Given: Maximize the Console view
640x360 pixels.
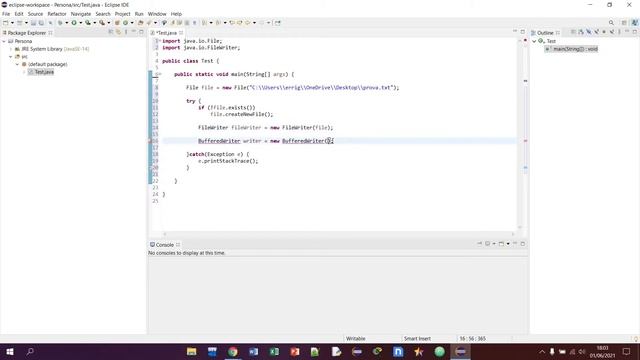Looking at the screenshot, I should (x=523, y=244).
